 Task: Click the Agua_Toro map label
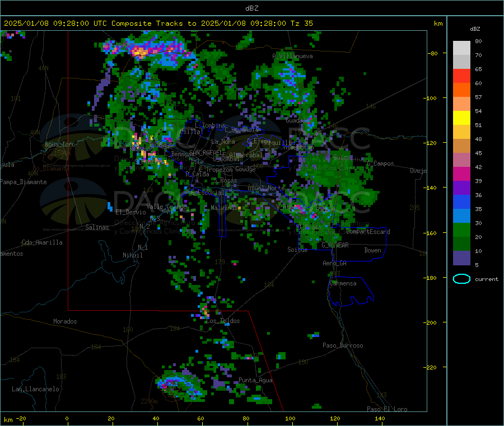pos(60,144)
